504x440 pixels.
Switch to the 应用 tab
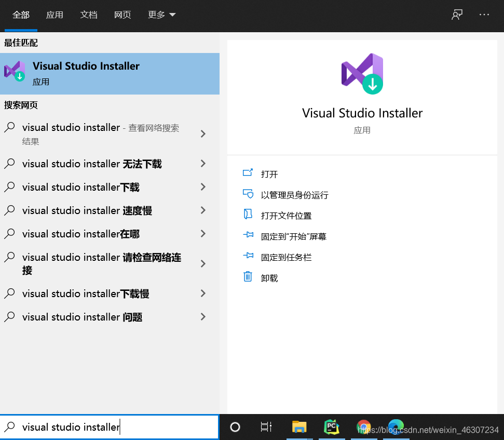tap(55, 15)
